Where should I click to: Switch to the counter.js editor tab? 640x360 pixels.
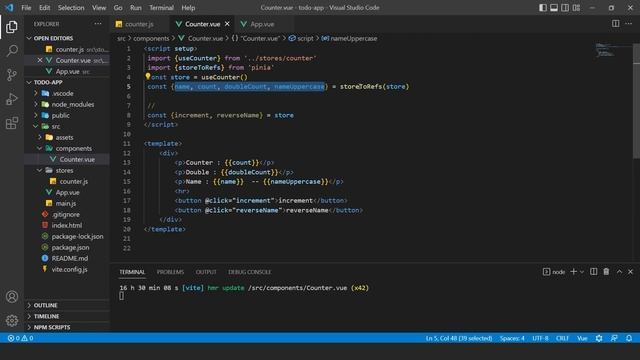[x=140, y=24]
